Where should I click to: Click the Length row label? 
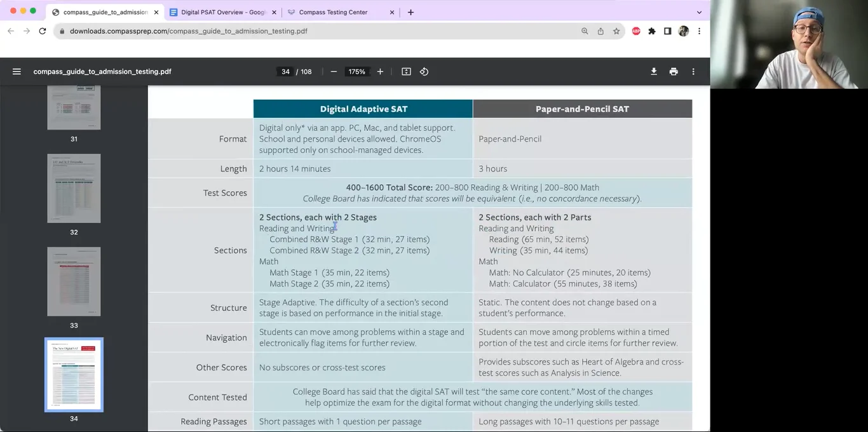coord(233,168)
